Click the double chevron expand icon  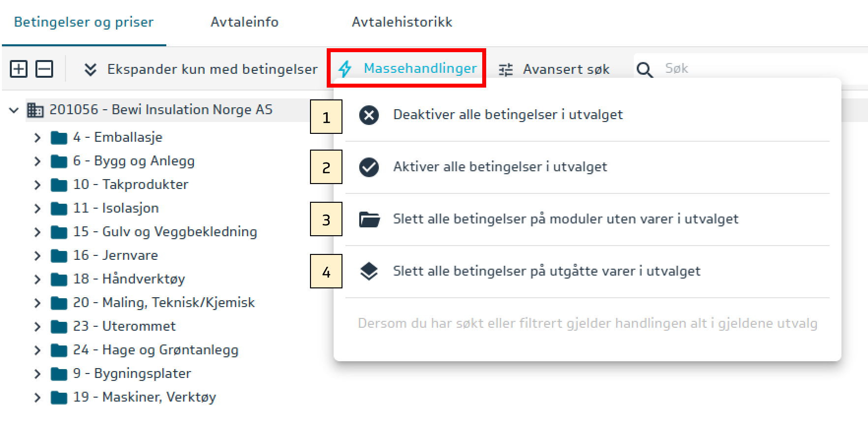click(x=90, y=69)
